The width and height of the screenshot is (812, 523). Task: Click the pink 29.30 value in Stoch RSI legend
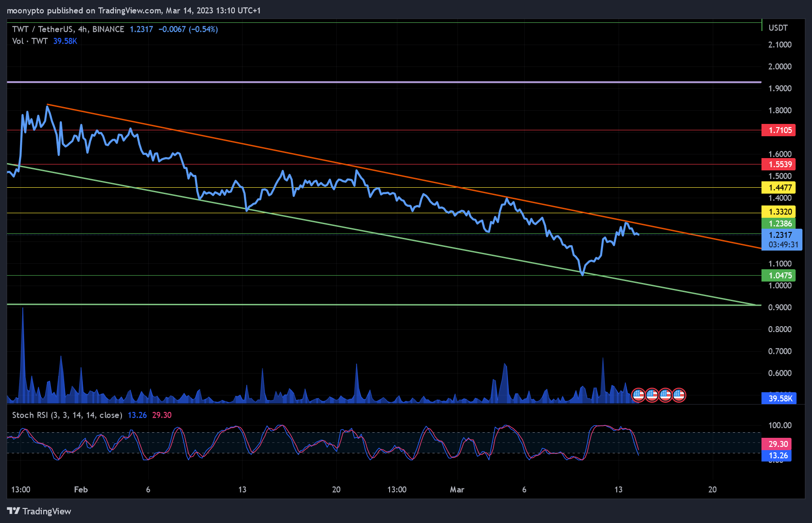click(x=162, y=415)
